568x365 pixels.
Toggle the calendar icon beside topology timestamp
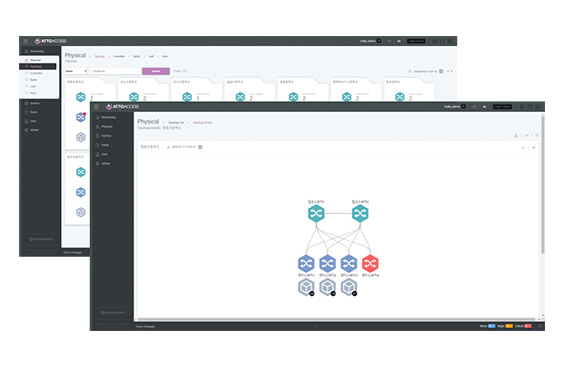coord(200,147)
